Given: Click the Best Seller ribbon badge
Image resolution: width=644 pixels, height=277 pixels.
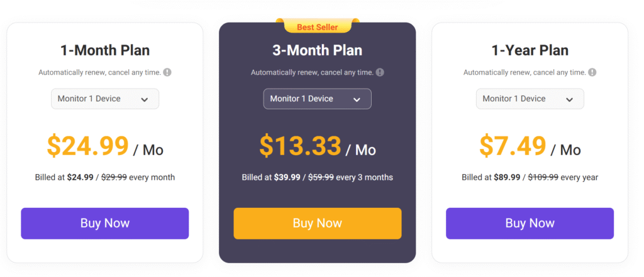Looking at the screenshot, I should (318, 27).
